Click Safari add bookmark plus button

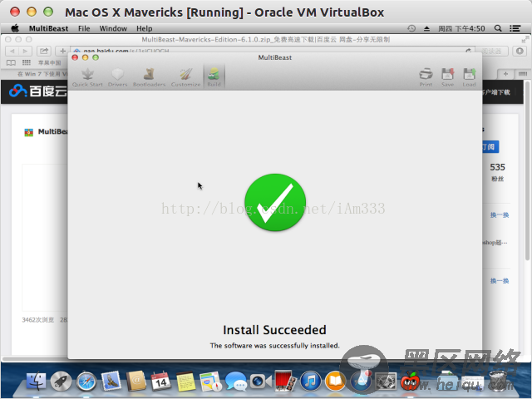(x=62, y=51)
